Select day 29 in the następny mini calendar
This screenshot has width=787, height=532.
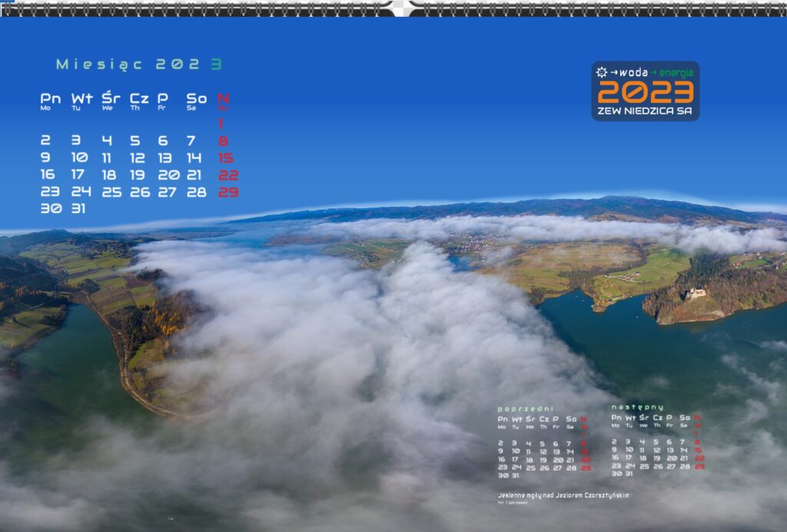coord(699,466)
